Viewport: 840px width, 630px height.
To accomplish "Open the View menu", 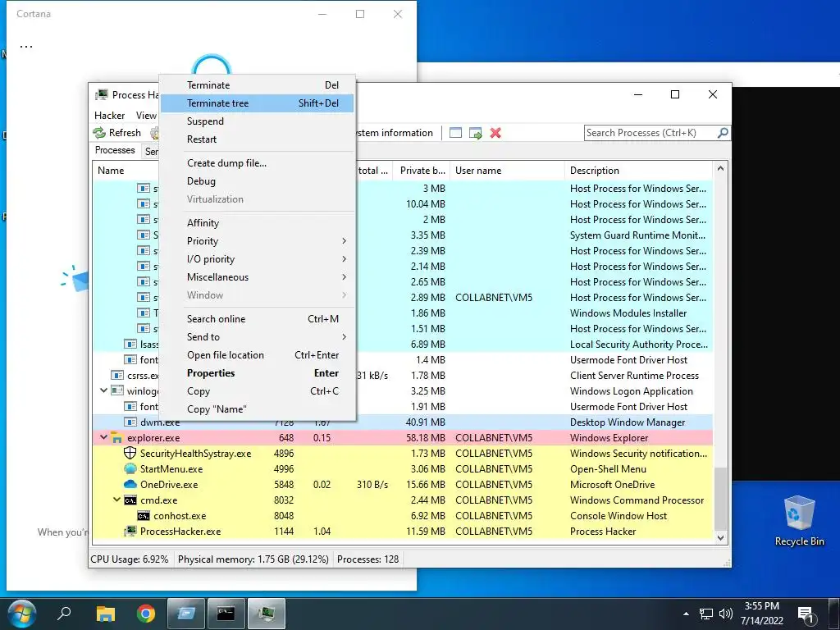I will (146, 116).
